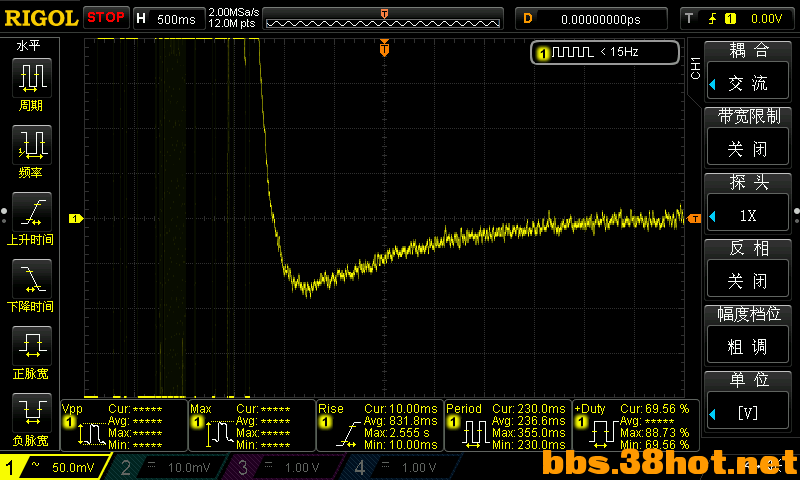The image size is (800, 480).
Task: Select the Fall Time (下降时间) icon
Action: pos(32,279)
